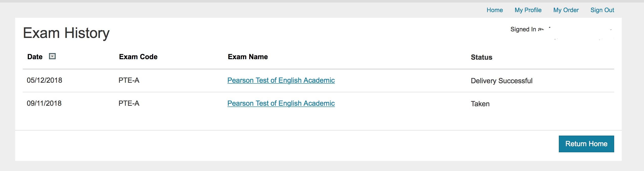The height and width of the screenshot is (171, 644).
Task: Open the Home navigation link
Action: coord(495,10)
